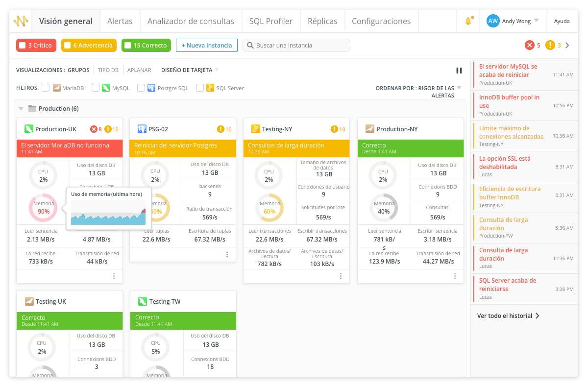
Task: Switch to Analizador de consultas tab
Action: click(191, 21)
